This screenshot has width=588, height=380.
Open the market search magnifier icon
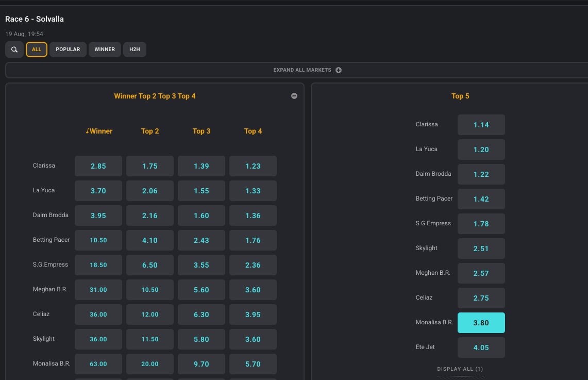(14, 49)
